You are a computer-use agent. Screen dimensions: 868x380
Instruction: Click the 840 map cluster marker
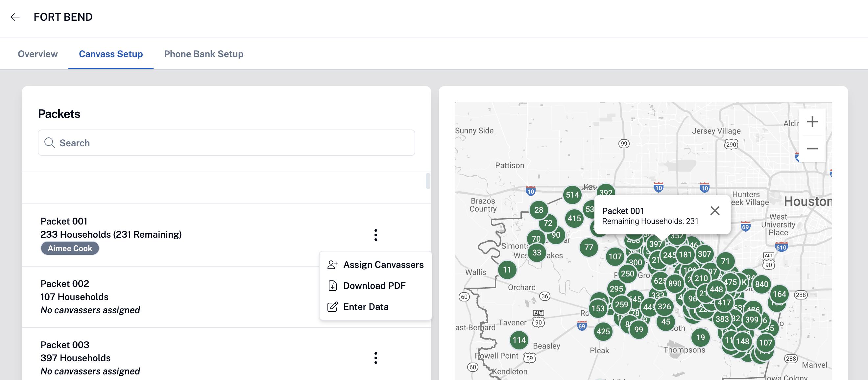tap(761, 284)
